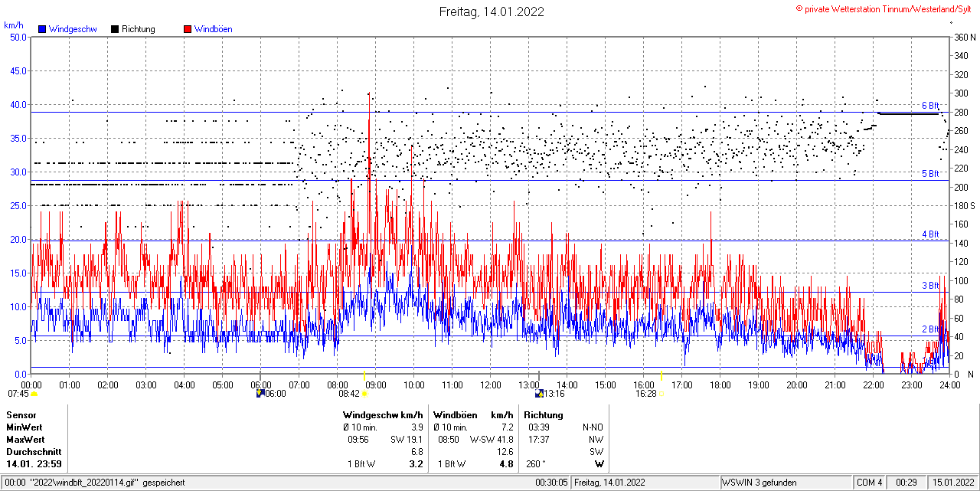Click the '4 Bft' line label
Screen dimensions: 980x491
(930, 234)
